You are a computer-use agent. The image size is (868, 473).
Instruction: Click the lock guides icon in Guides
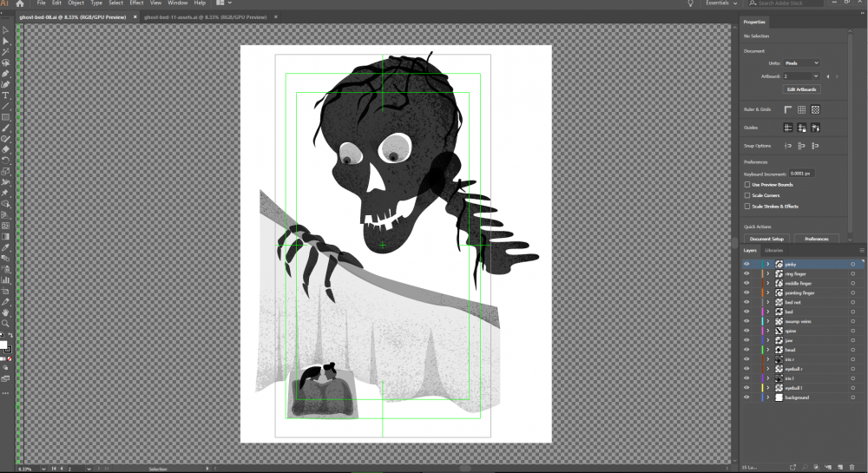(802, 127)
